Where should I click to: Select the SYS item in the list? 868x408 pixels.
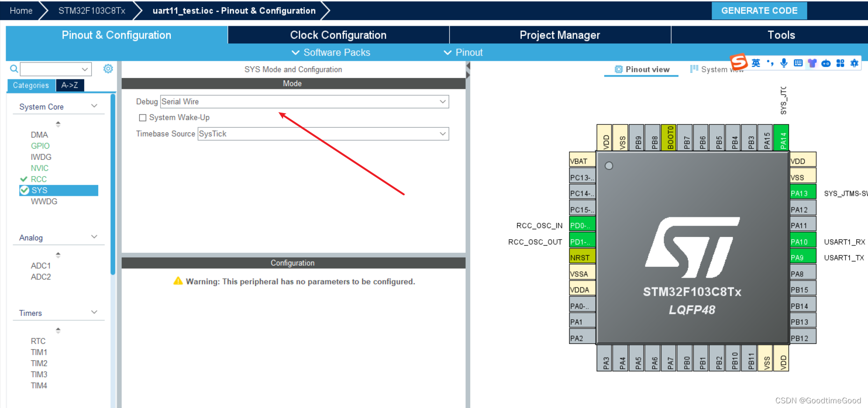point(58,190)
